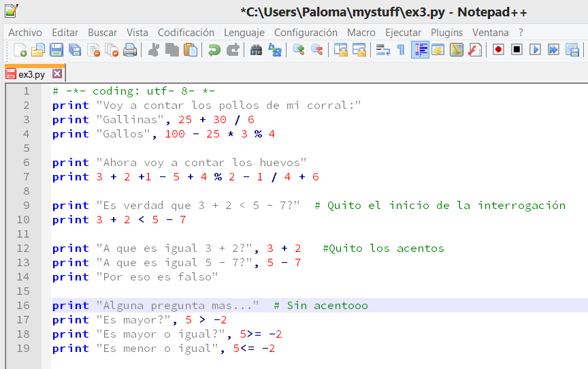This screenshot has width=588, height=369.
Task: Click Run macro multiple times icon
Action: pyautogui.click(x=553, y=50)
